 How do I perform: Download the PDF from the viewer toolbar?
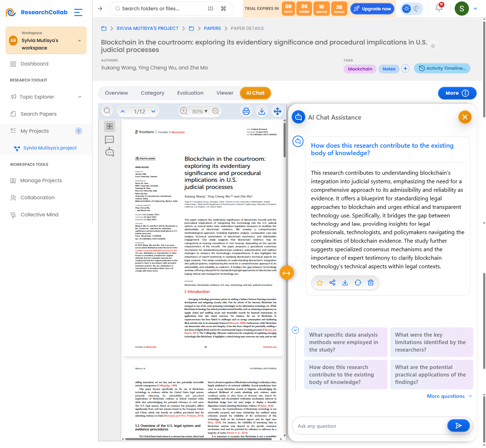tap(262, 111)
